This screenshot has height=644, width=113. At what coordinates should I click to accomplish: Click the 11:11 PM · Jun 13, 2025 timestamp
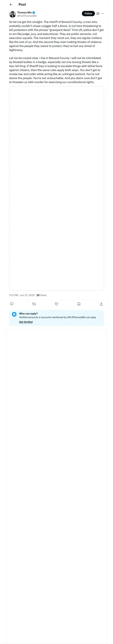tap(22, 295)
